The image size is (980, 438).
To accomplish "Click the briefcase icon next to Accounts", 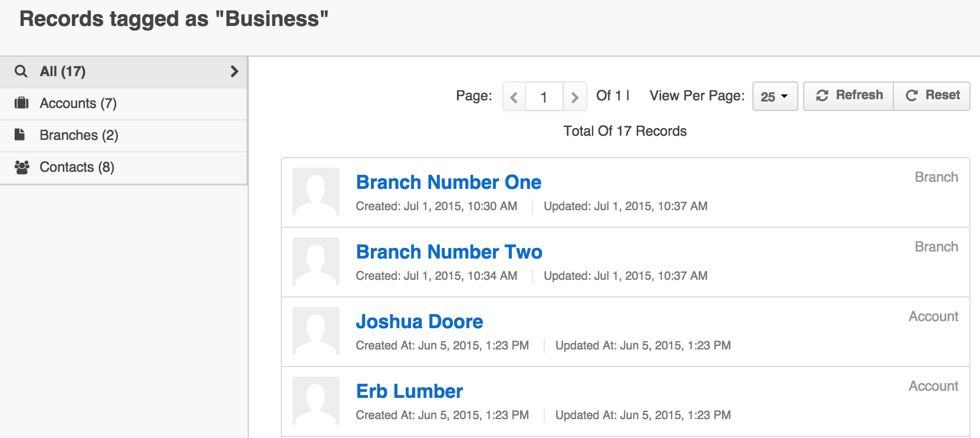I will [21, 103].
